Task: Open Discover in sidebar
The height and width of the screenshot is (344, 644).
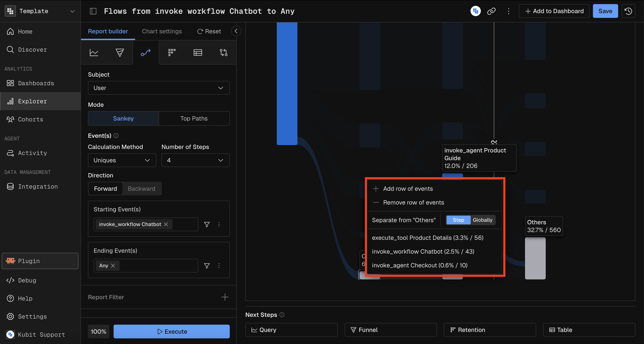Action: click(40, 50)
